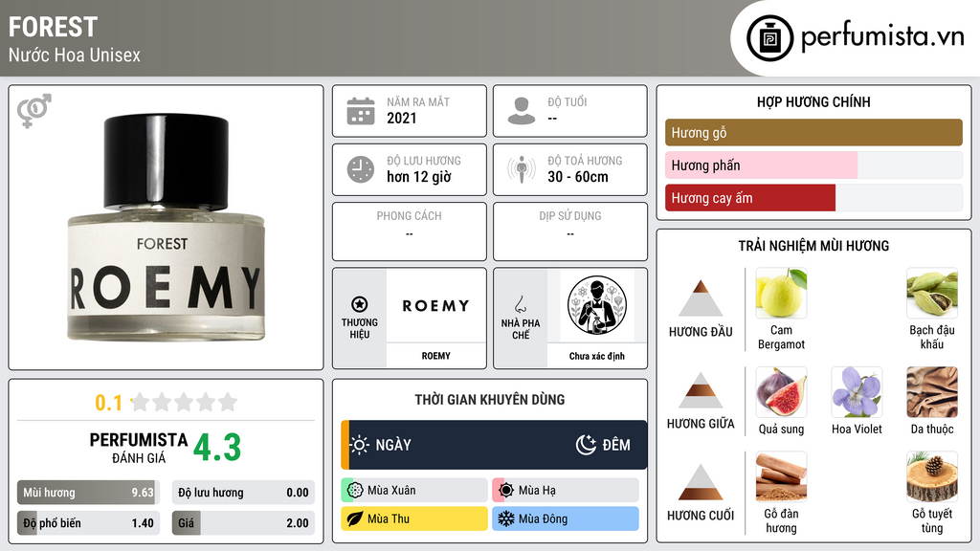Click the Thời gian khuyên dùng heading

pos(490,400)
